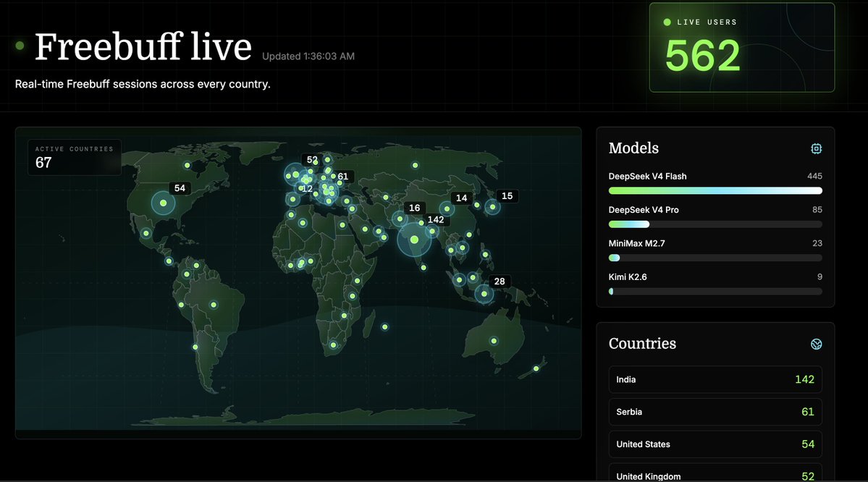Click the Countries panel title
Screen dimensions: 868x482
pos(642,344)
